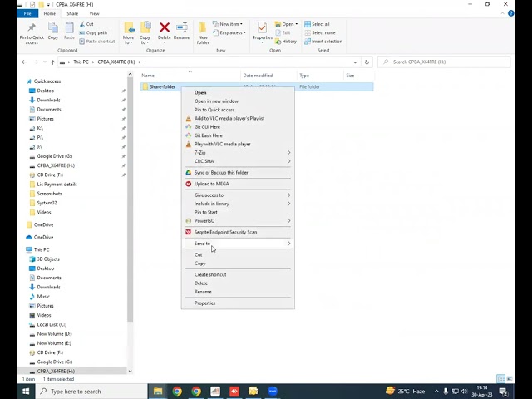
Task: Switch to the View ribbon tab
Action: pos(94,13)
